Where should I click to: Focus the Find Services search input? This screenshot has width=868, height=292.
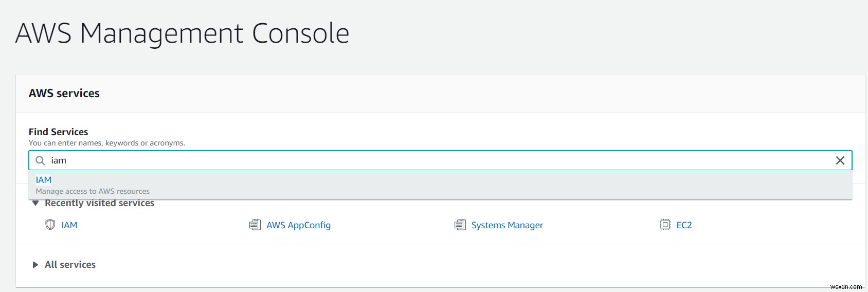coord(440,160)
